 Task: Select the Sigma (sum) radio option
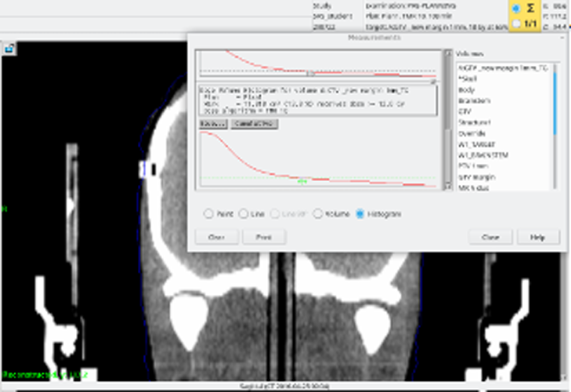coord(516,8)
